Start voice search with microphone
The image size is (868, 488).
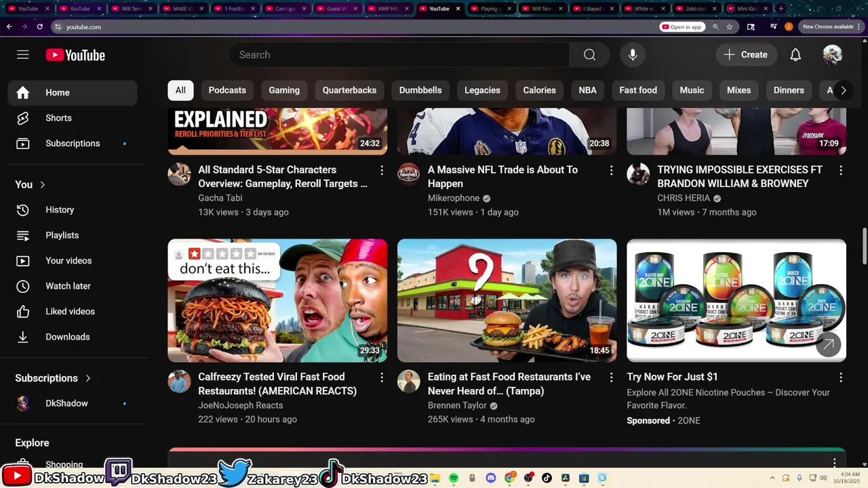coord(633,55)
